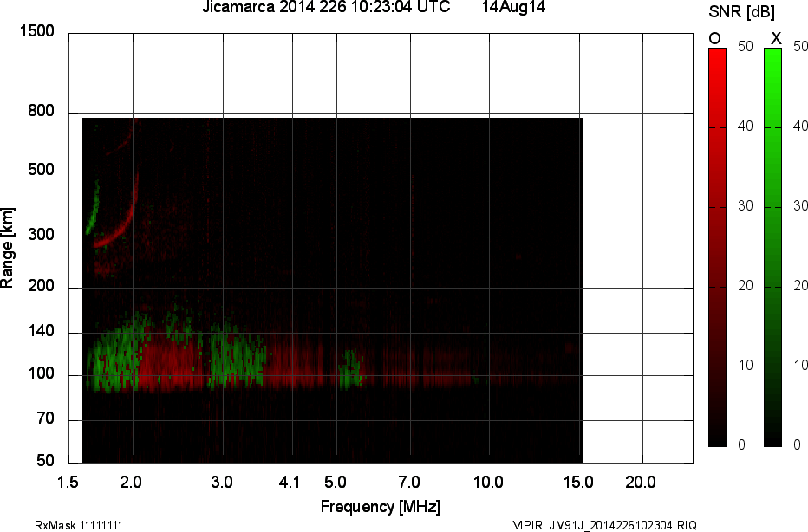Click the title 'Jicamarca 2014 226 10:23:04 UTC'
808x532 pixels.
click(326, 7)
